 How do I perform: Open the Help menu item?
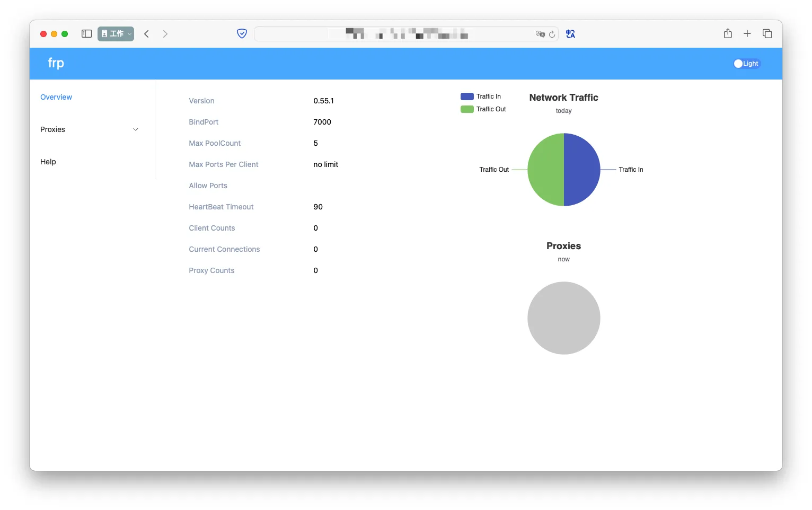(48, 162)
